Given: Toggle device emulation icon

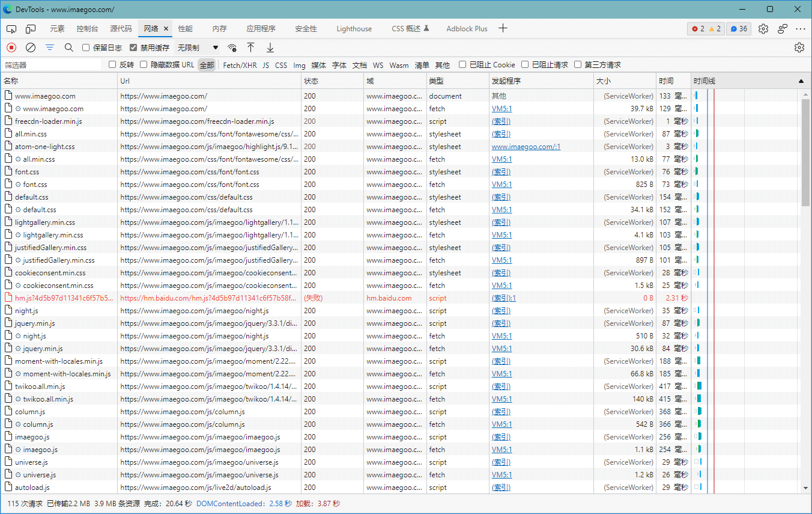Looking at the screenshot, I should click(x=31, y=29).
